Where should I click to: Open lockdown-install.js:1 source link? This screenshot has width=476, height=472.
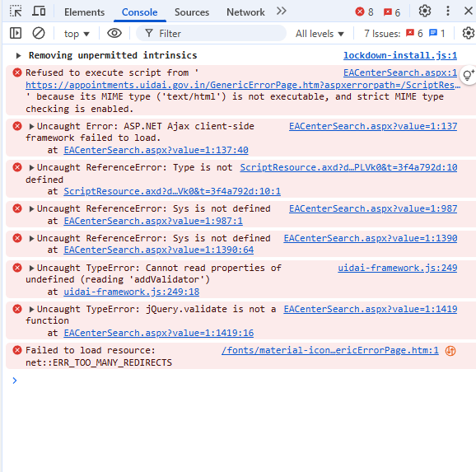(400, 55)
